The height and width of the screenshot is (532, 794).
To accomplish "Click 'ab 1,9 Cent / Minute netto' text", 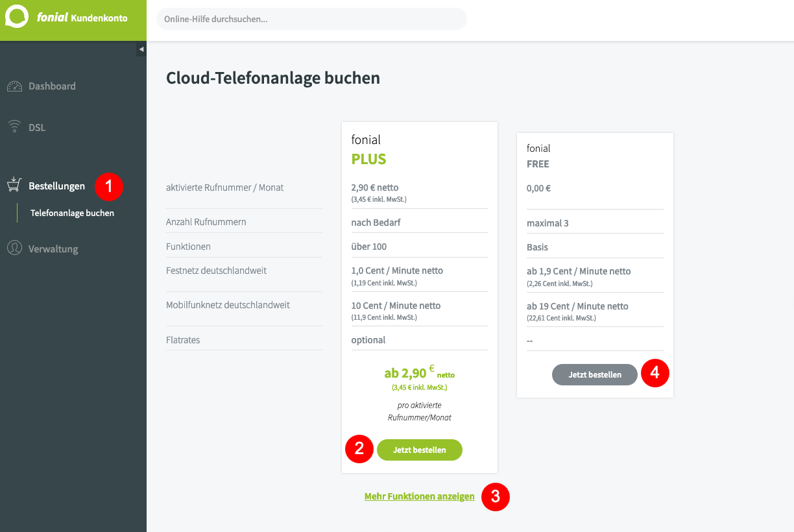I will 579,271.
